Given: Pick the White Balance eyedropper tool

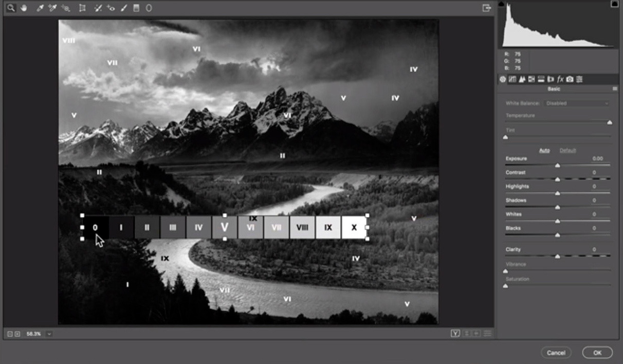Looking at the screenshot, I should pyautogui.click(x=40, y=8).
